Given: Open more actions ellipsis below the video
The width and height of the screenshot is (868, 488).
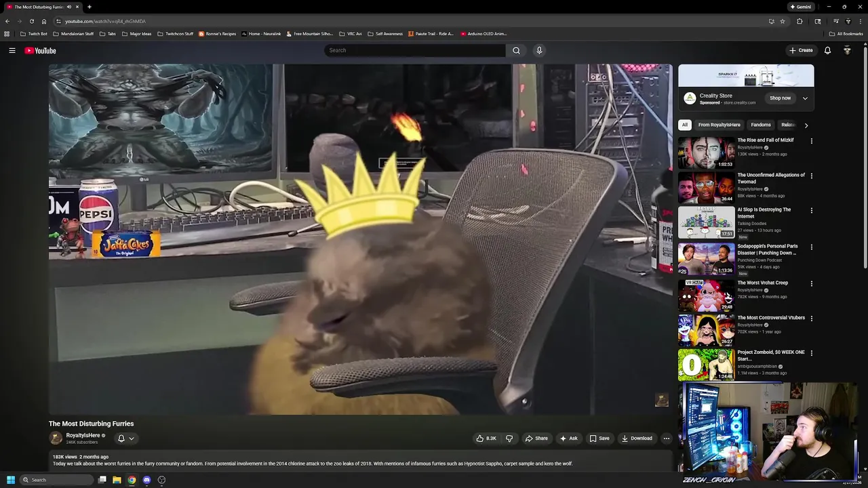Looking at the screenshot, I should (x=666, y=439).
